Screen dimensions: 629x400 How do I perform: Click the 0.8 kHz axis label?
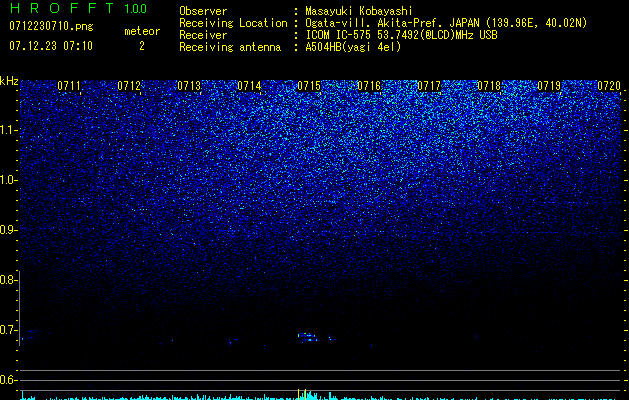point(8,280)
